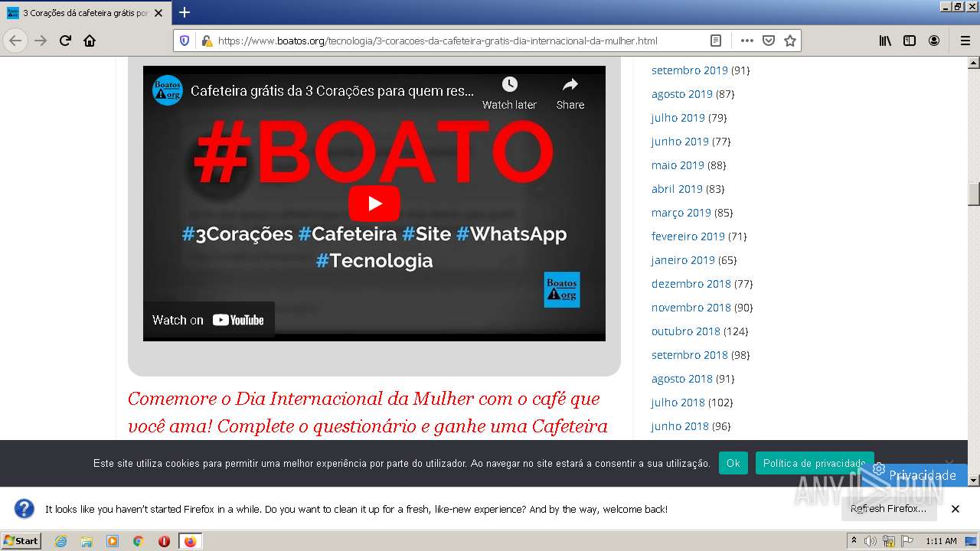The height and width of the screenshot is (551, 980).
Task: Open Opera red icon in taskbar
Action: pos(164,541)
